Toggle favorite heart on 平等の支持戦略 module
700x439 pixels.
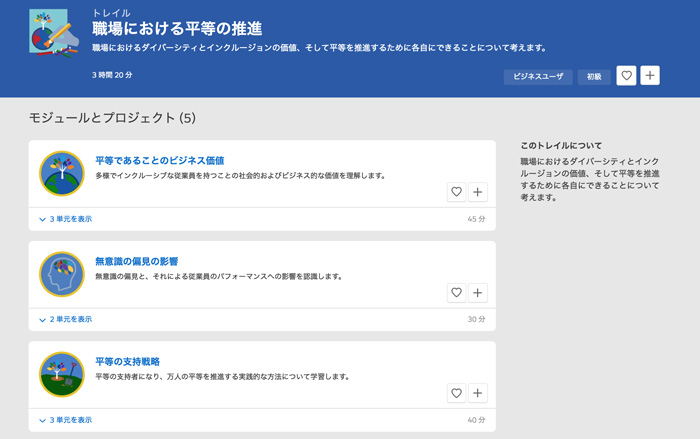coord(456,393)
